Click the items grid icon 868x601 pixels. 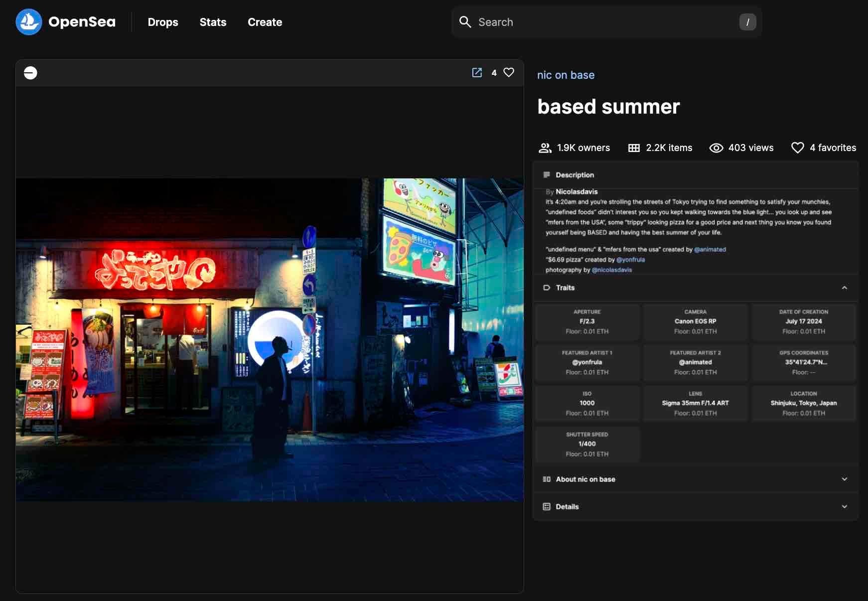click(x=633, y=148)
